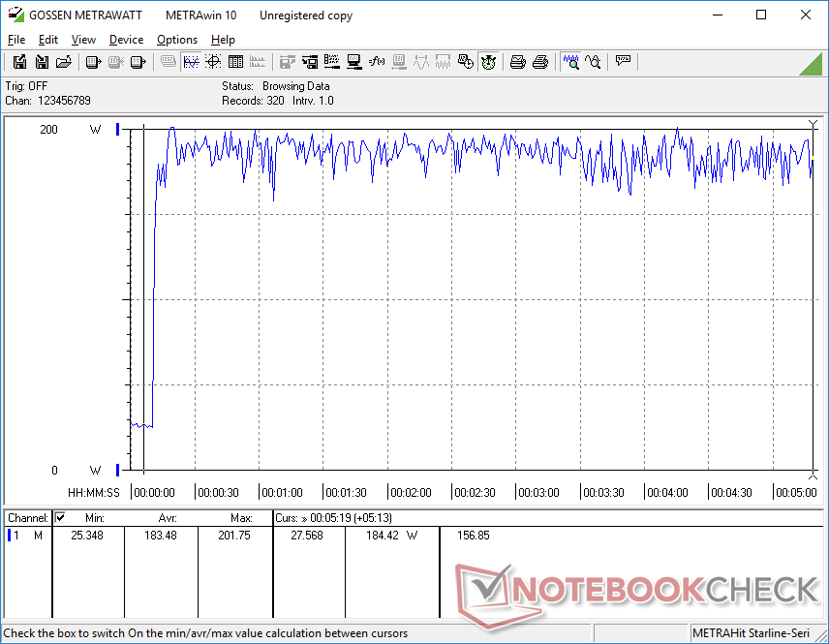The image size is (829, 644).
Task: Click the difference value 156.85
Action: [474, 536]
